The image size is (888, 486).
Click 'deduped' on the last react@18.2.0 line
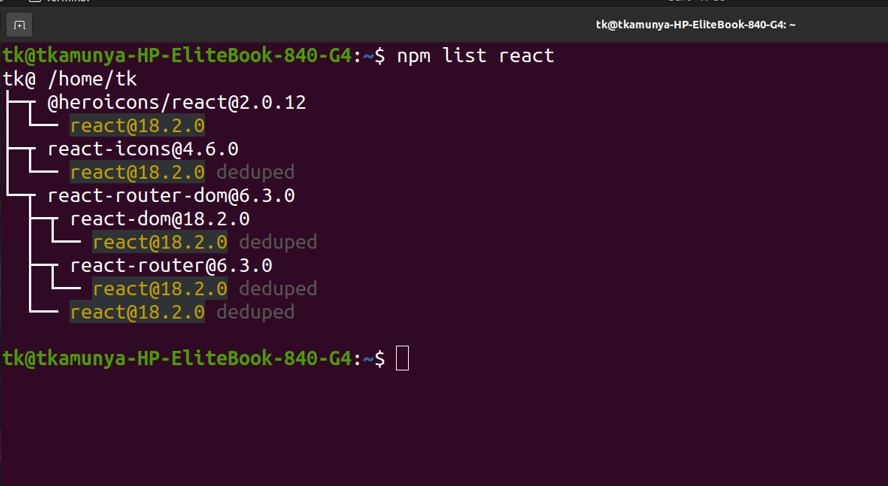click(255, 312)
